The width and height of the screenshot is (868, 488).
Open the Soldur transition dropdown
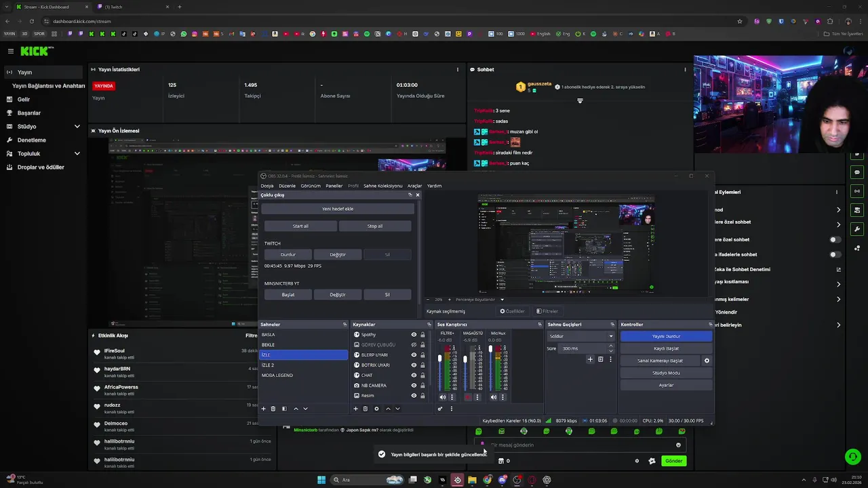580,336
